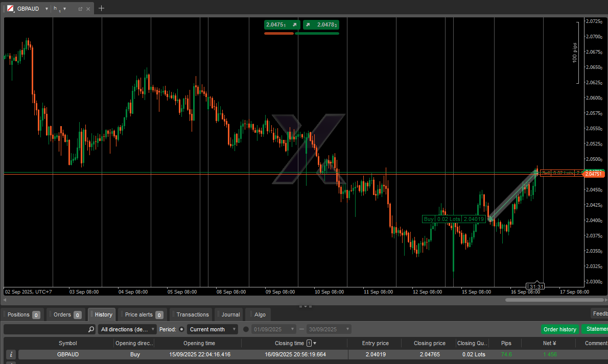Close the GBPAUD chart tab

pyautogui.click(x=88, y=9)
